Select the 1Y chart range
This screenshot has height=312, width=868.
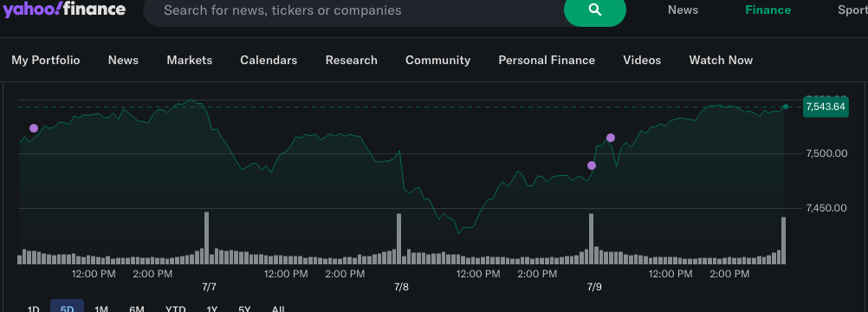(212, 309)
